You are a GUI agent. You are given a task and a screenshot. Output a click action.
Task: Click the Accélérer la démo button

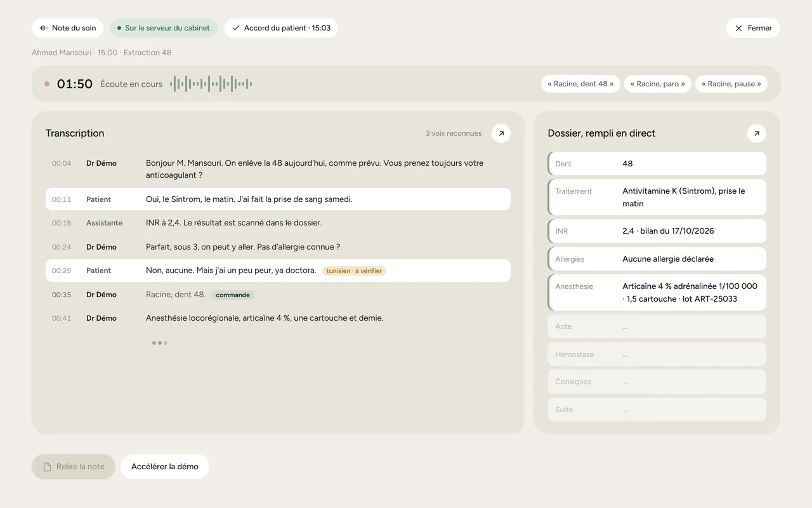(x=165, y=467)
